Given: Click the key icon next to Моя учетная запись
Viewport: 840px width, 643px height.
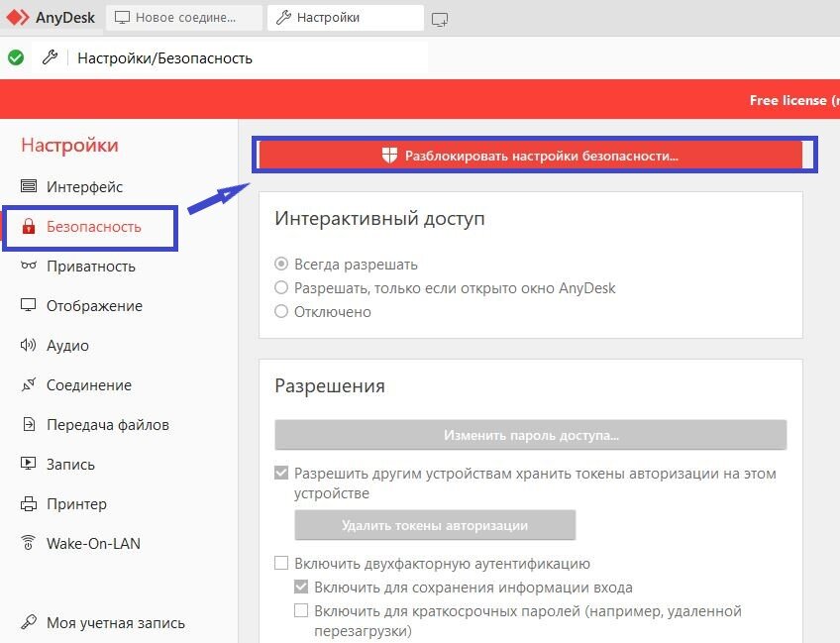Looking at the screenshot, I should (x=29, y=622).
